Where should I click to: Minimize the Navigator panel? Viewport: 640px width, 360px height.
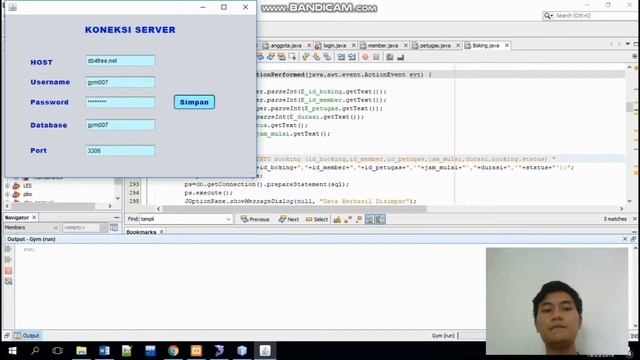116,217
